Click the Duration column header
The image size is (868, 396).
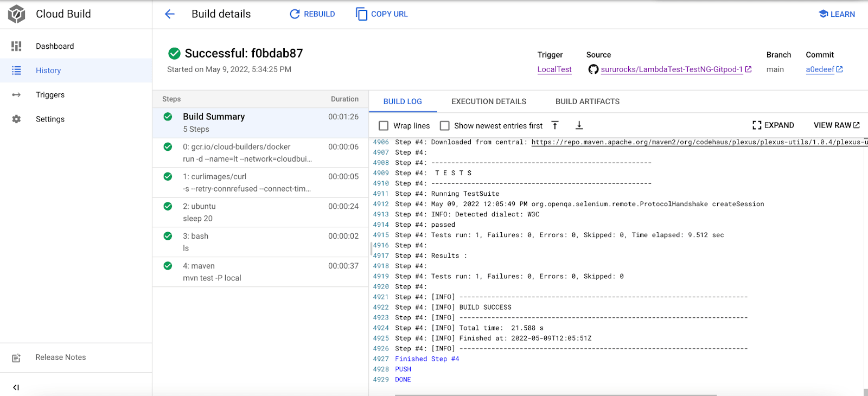(x=344, y=99)
